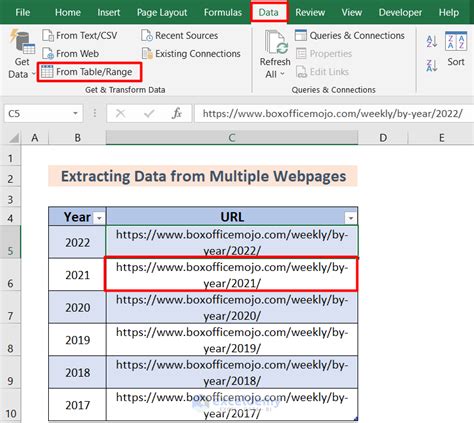Click Insert Function fx button
This screenshot has height=423, width=474.
pyautogui.click(x=177, y=114)
